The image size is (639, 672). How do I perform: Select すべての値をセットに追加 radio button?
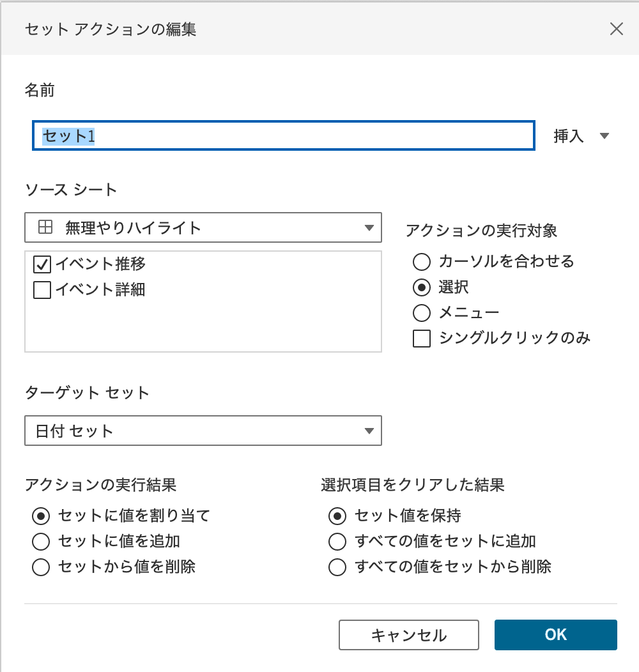pyautogui.click(x=337, y=542)
